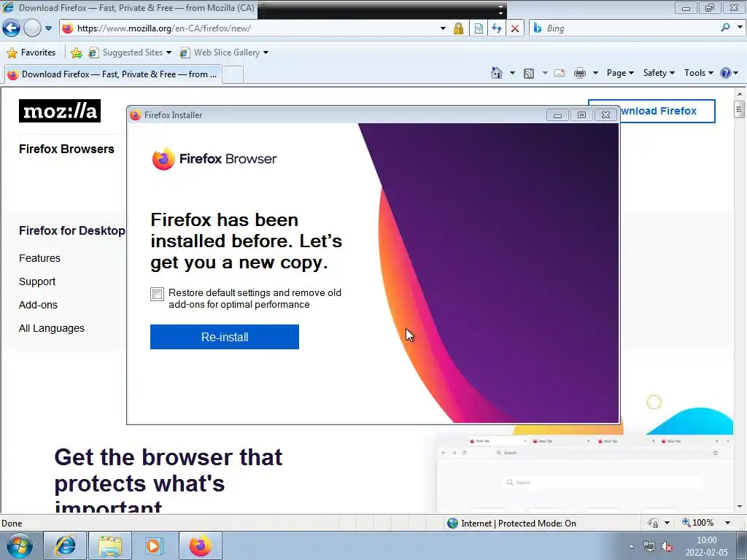Expand the Print dropdown arrow
The height and width of the screenshot is (560, 747).
pos(595,73)
